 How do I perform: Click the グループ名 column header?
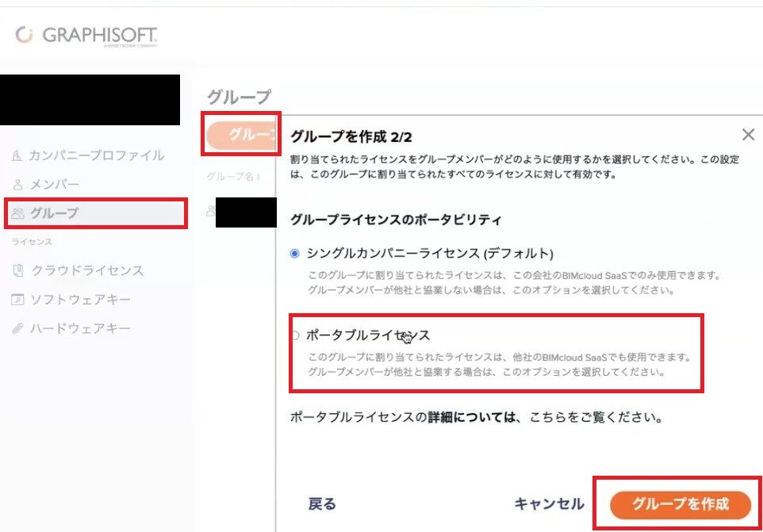point(233,177)
